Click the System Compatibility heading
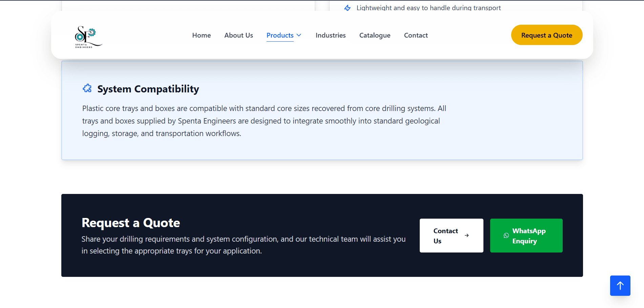Screen dimensions: 644x308 [148, 89]
